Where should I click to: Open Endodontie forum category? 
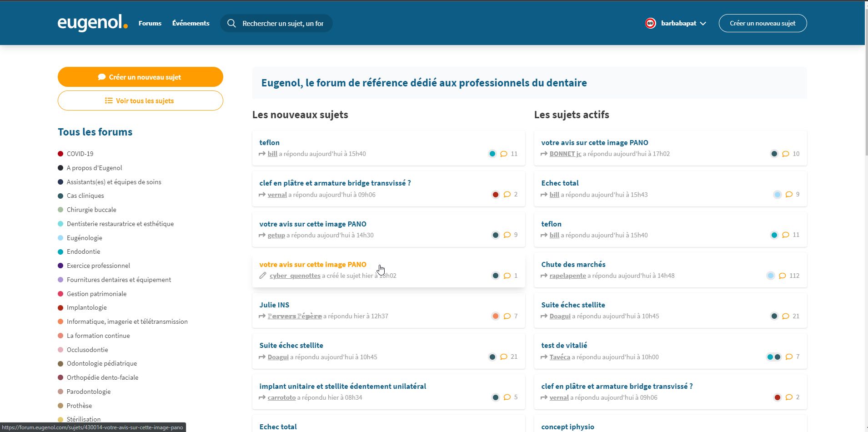(x=83, y=251)
